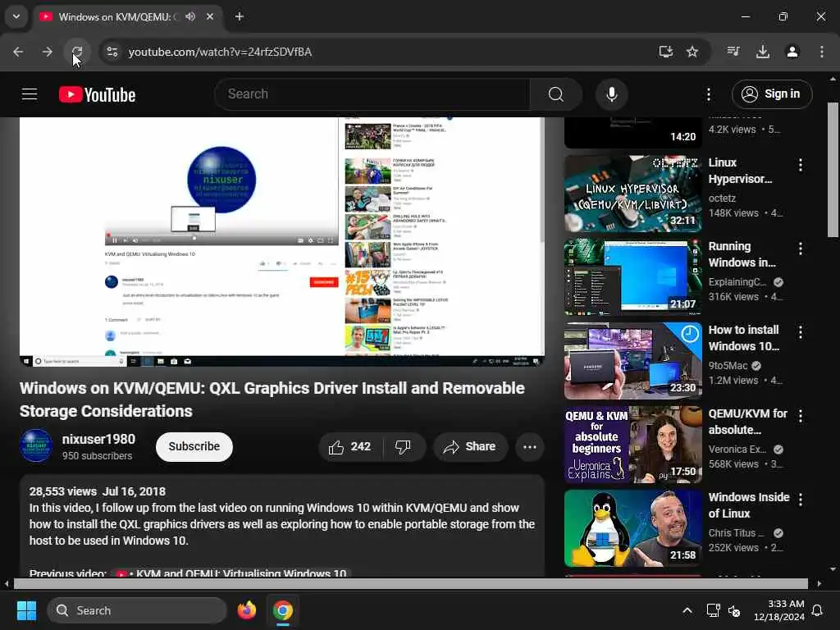View site information icon in address bar
Viewport: 840px width, 630px height.
click(112, 52)
